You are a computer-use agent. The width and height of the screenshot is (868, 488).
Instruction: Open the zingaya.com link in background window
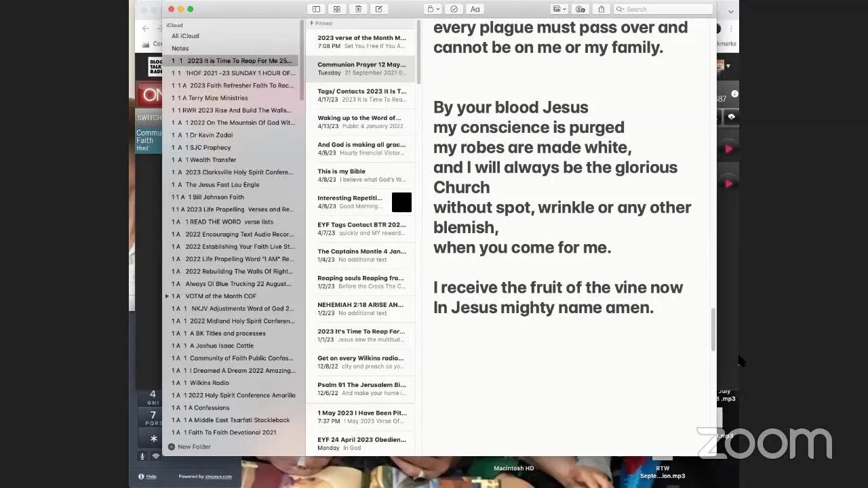218,476
